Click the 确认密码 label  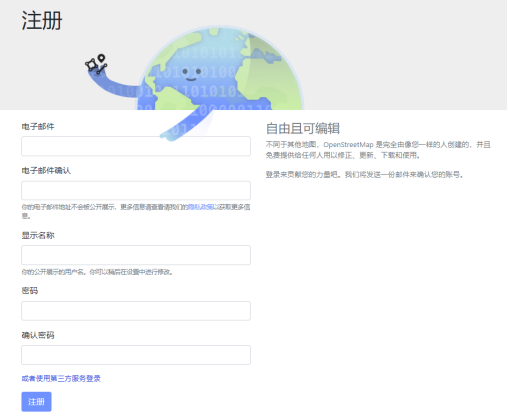tap(38, 335)
